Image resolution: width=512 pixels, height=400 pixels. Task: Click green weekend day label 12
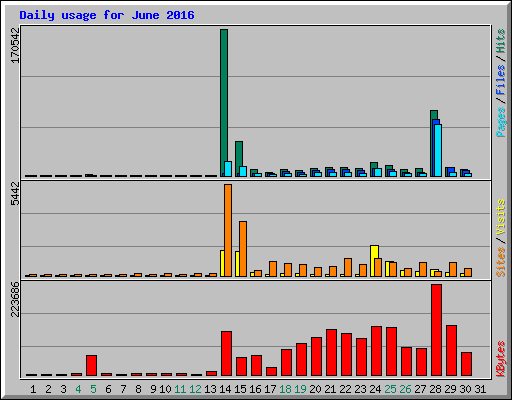coord(195,389)
